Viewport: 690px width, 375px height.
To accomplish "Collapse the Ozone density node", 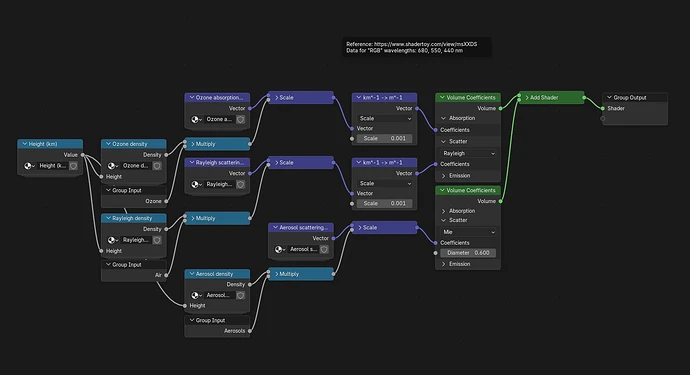I will [x=108, y=144].
